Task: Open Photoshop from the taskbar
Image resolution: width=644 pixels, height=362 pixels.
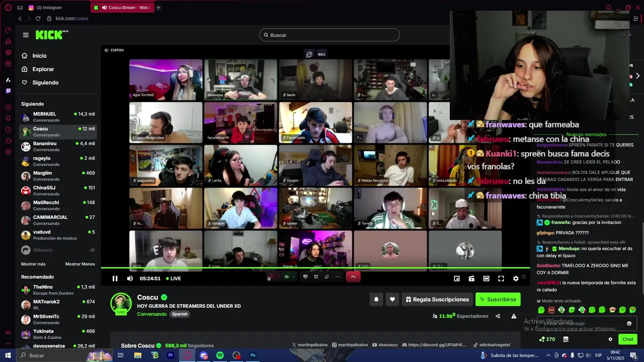Action: coord(253,355)
